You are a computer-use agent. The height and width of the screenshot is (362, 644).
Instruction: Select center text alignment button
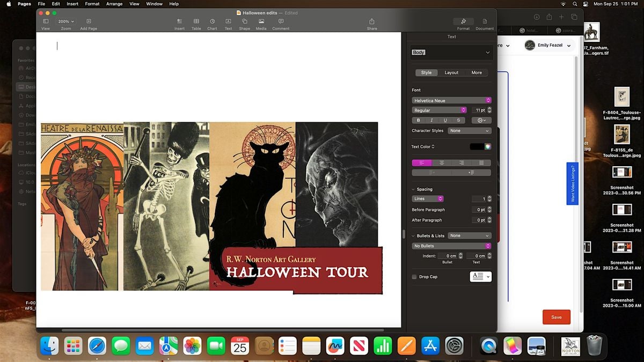442,162
